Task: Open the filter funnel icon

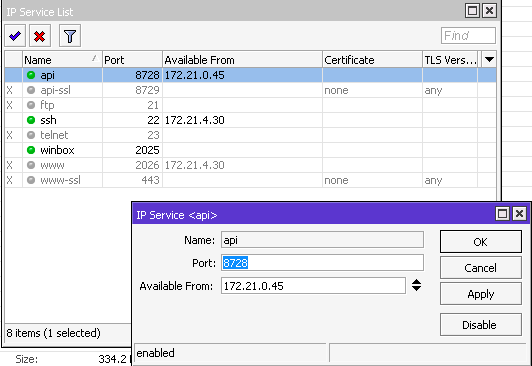Action: (70, 36)
